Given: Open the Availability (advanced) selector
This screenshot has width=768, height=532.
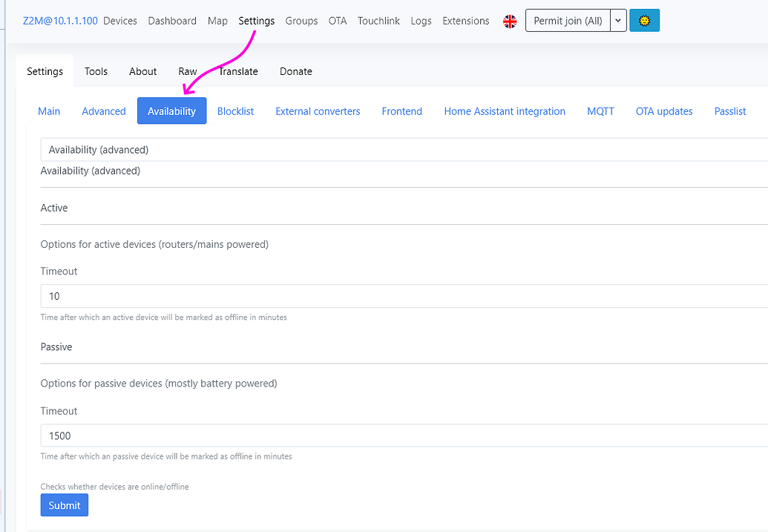Looking at the screenshot, I should pos(297,149).
